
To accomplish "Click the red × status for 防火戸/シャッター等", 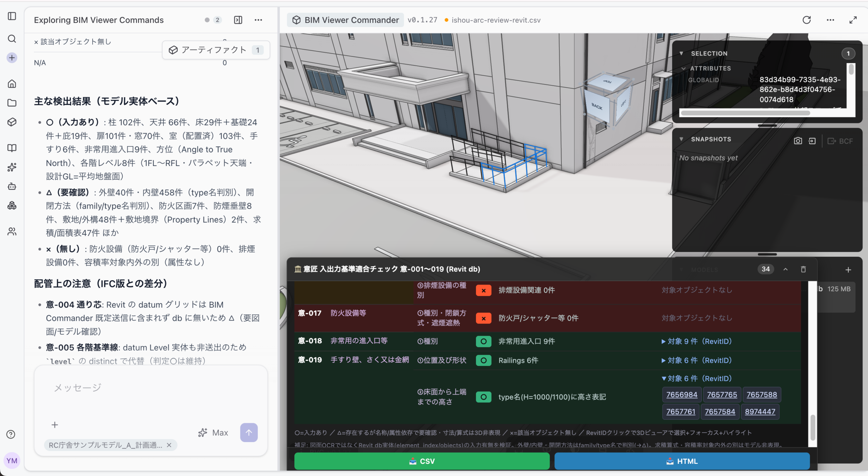I will (x=484, y=318).
